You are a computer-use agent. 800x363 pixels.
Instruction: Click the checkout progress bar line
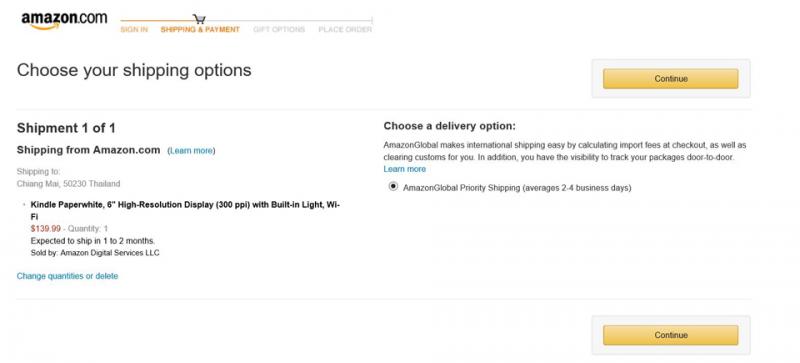point(246,21)
